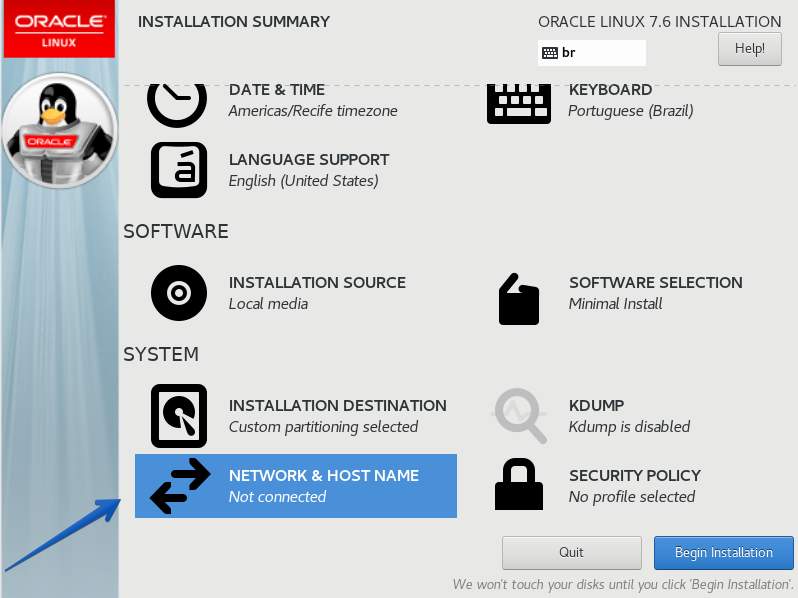This screenshot has height=598, width=798.
Task: Open Installation Source disc icon
Action: (178, 293)
